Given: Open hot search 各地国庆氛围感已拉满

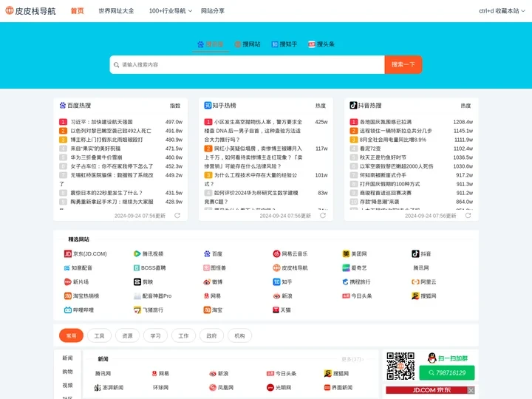Looking at the screenshot, I should tap(386, 122).
